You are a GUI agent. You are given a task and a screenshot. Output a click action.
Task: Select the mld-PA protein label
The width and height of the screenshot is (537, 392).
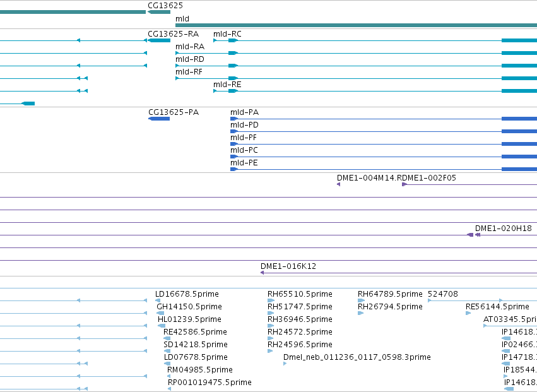tap(244, 112)
